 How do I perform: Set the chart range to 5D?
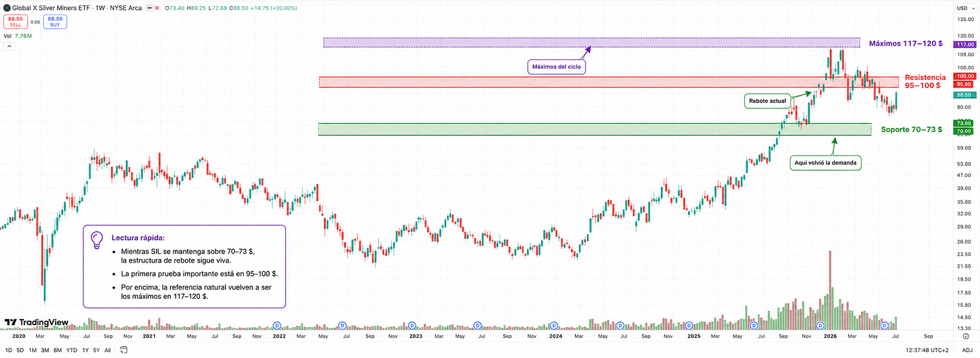click(20, 350)
